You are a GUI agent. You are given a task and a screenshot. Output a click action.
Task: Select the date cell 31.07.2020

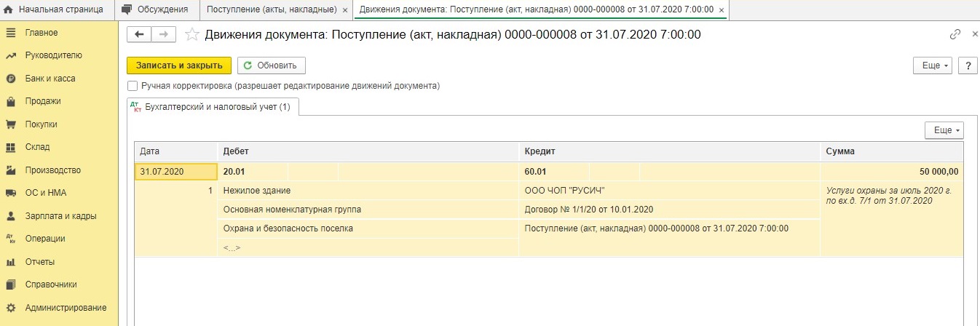pyautogui.click(x=176, y=172)
